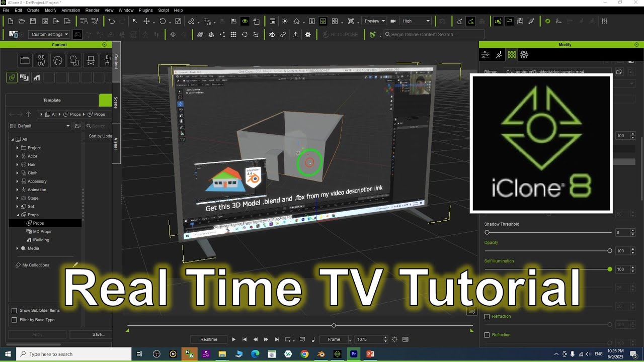The height and width of the screenshot is (362, 644).
Task: Open the Motion Director MD icon
Action: click(14, 35)
